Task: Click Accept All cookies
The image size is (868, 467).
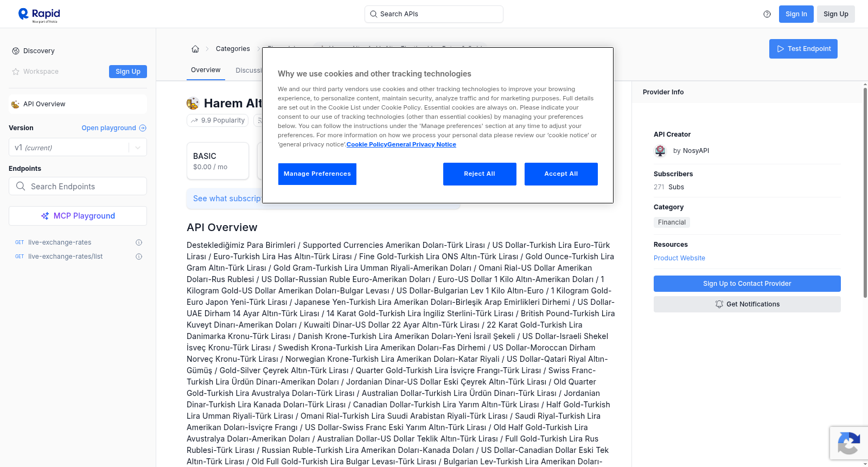Action: (x=561, y=174)
